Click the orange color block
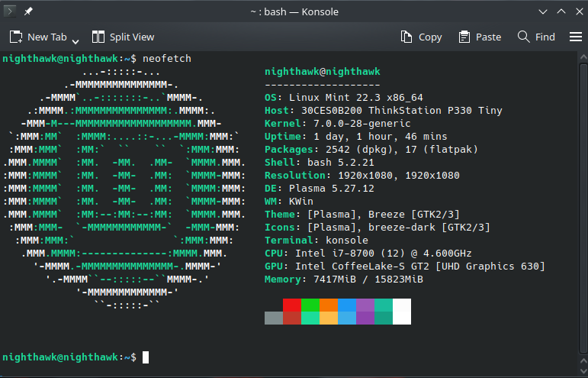Screen dimensions: 588x378 coord(329,305)
